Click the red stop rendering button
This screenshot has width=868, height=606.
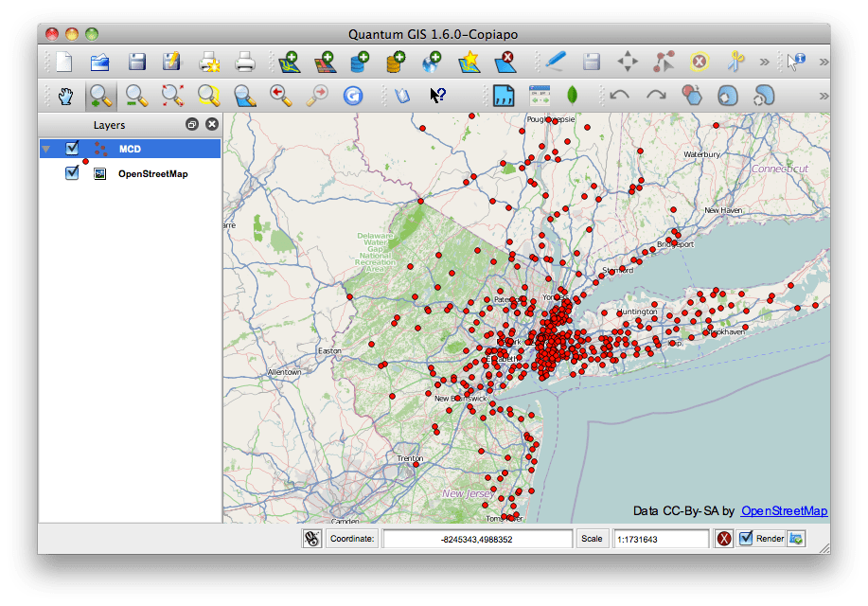(724, 539)
